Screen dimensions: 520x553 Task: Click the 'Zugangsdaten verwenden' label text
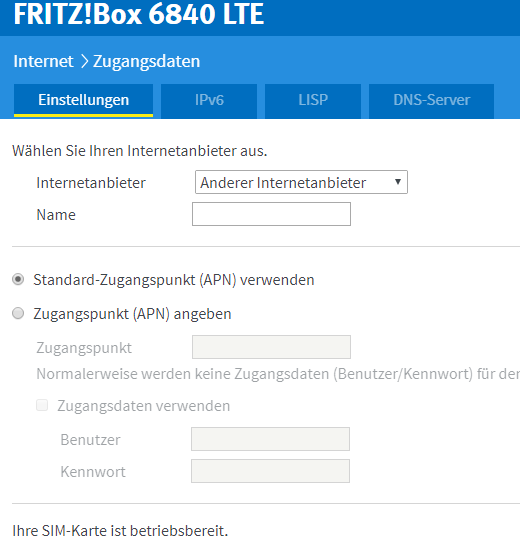144,406
